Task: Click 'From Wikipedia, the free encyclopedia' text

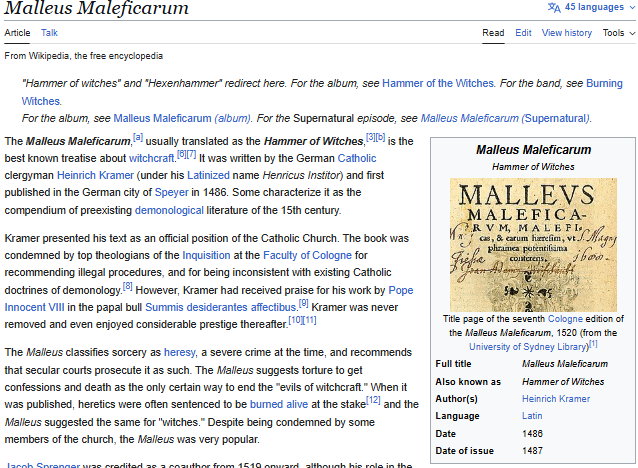Action: (x=83, y=56)
